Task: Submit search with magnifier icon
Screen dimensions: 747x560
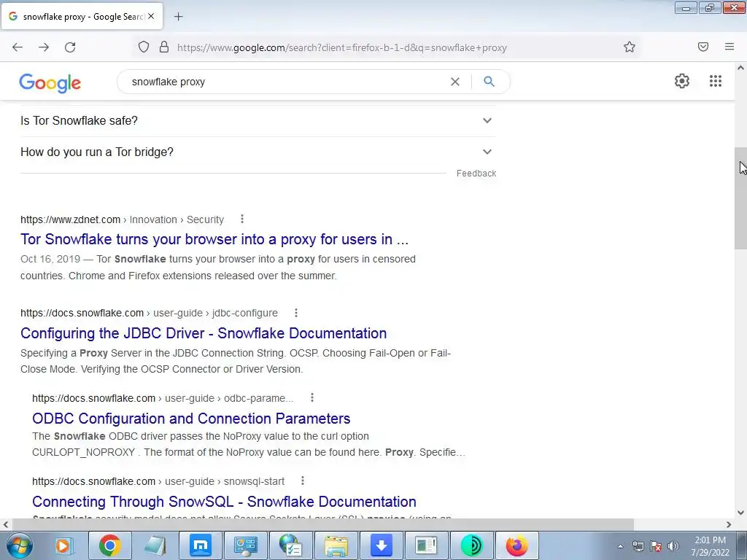Action: [x=489, y=82]
